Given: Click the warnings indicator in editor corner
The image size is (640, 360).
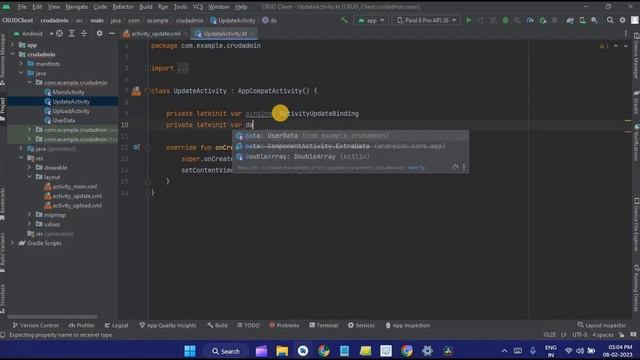Looking at the screenshot, I should [603, 46].
